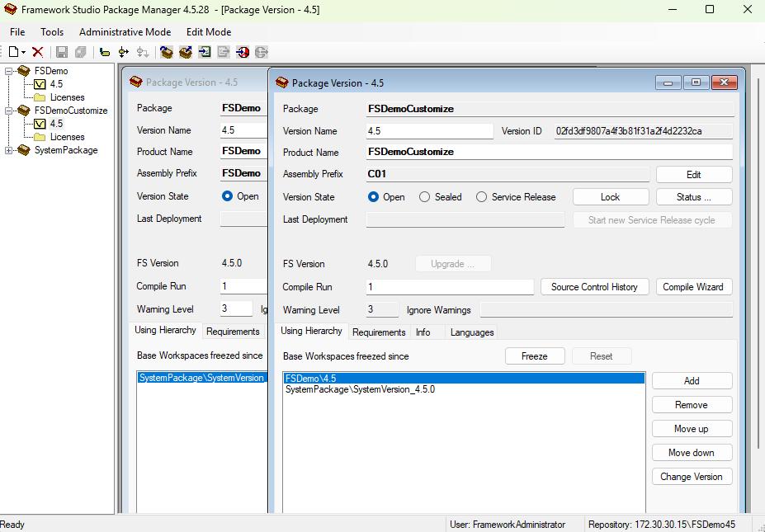Click the SystemPackage package icon in tree
Image resolution: width=765 pixels, height=532 pixels.
point(23,150)
